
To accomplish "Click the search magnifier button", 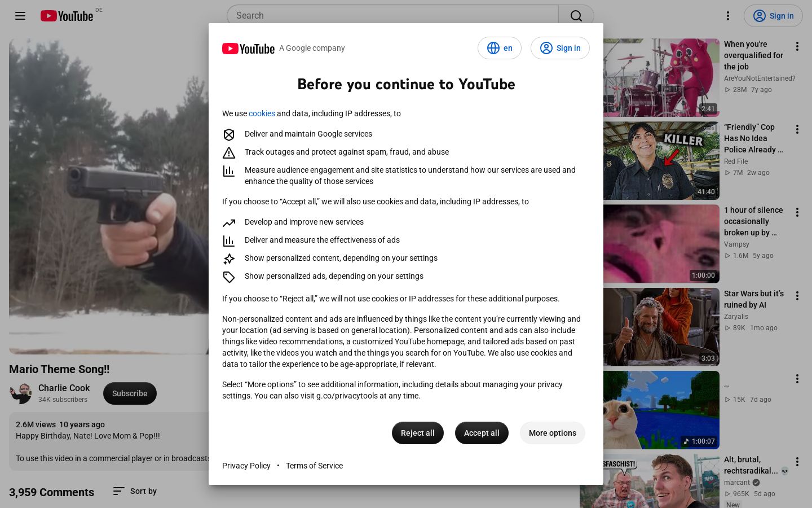I will [576, 16].
